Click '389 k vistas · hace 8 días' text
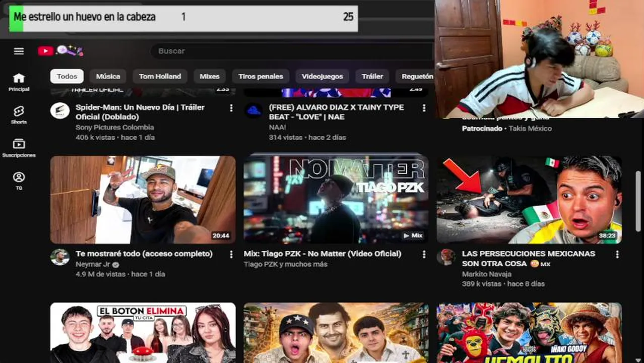This screenshot has width=644, height=363. (503, 284)
